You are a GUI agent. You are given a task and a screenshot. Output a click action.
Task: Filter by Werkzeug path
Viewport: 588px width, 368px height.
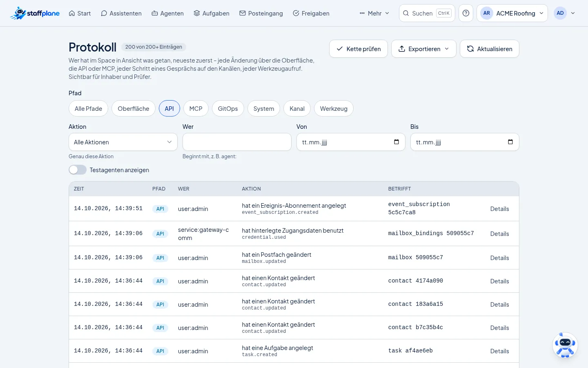pyautogui.click(x=334, y=108)
